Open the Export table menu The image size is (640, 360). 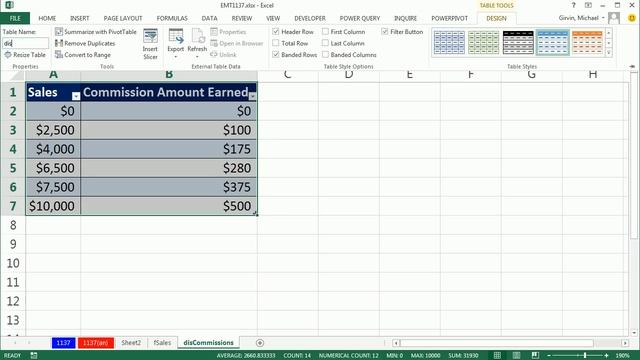pyautogui.click(x=176, y=44)
